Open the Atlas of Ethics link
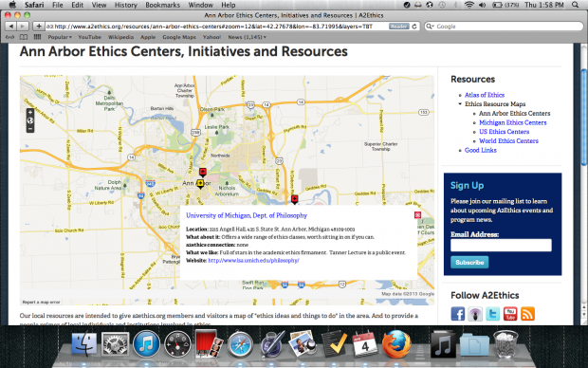The height and width of the screenshot is (368, 588). (485, 95)
